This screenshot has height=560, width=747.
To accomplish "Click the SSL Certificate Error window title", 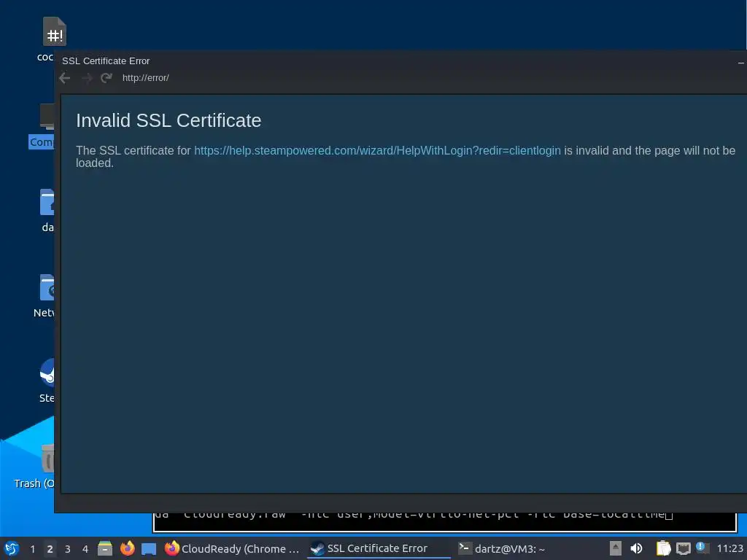I will 106,61.
